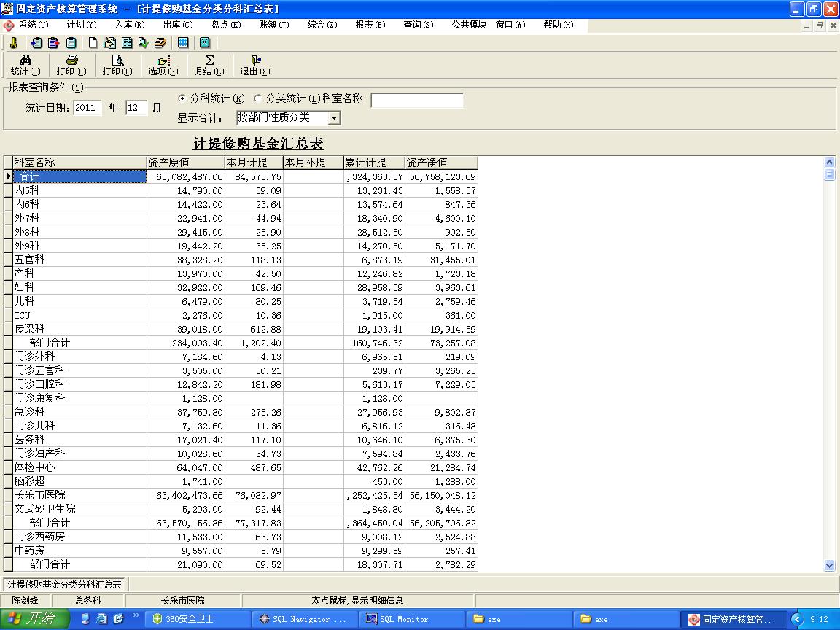This screenshot has height=630, width=840.
Task: Click the 本月计提 column header
Action: coord(254,163)
